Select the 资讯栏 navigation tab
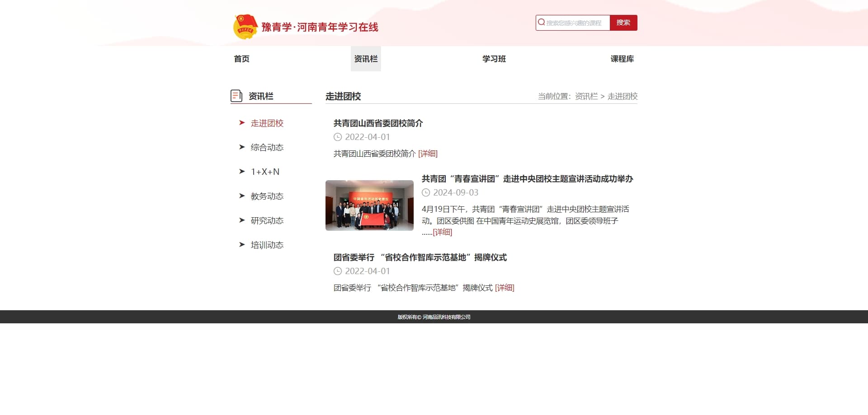The image size is (868, 415). coord(366,59)
